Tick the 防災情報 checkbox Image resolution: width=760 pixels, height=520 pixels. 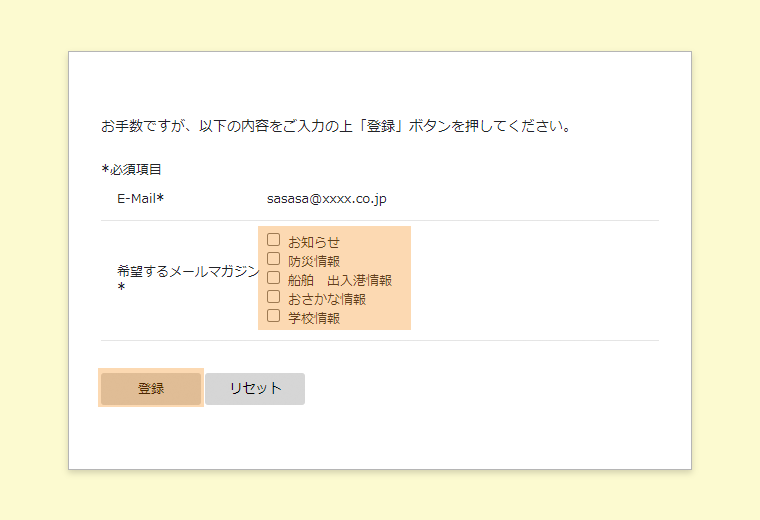[x=273, y=259]
